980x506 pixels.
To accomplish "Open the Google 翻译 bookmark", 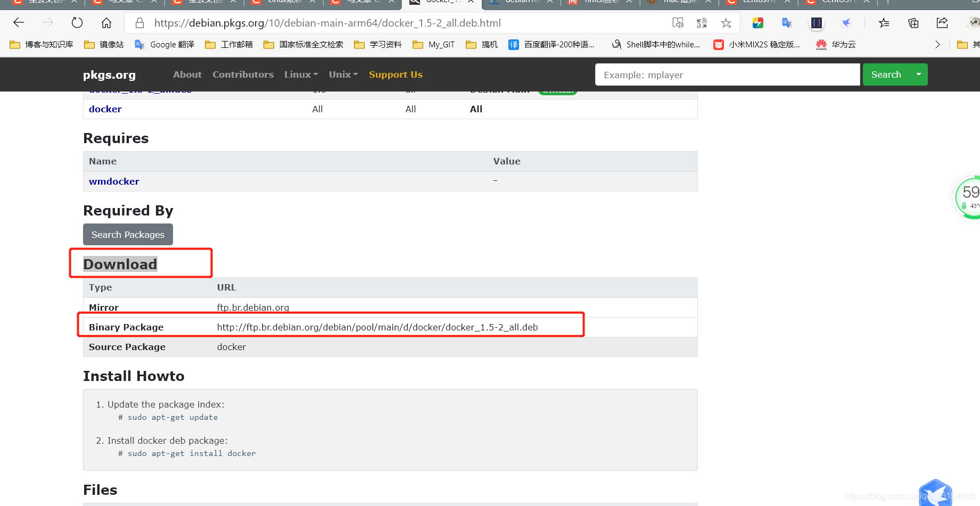I will [x=164, y=45].
